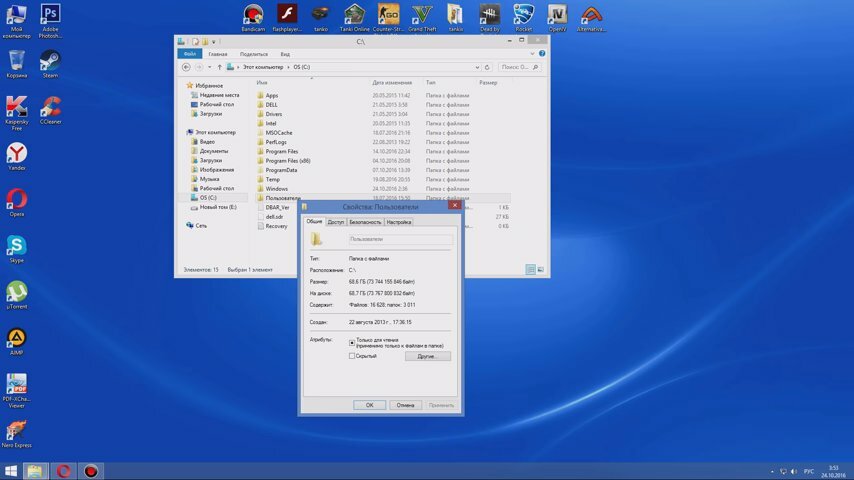Image resolution: width=854 pixels, height=480 pixels.
Task: Enable 'Скрытый' attribute checkbox
Action: pyautogui.click(x=352, y=356)
